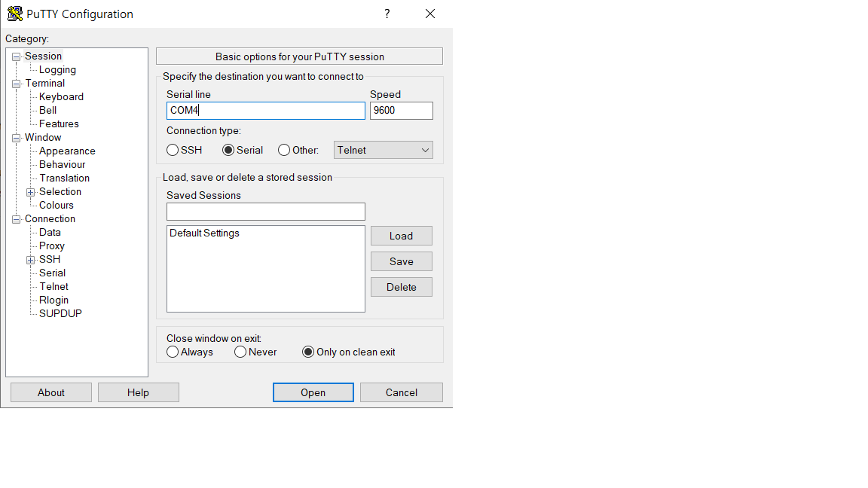Click the Speed input field
The image size is (868, 488).
coord(402,111)
